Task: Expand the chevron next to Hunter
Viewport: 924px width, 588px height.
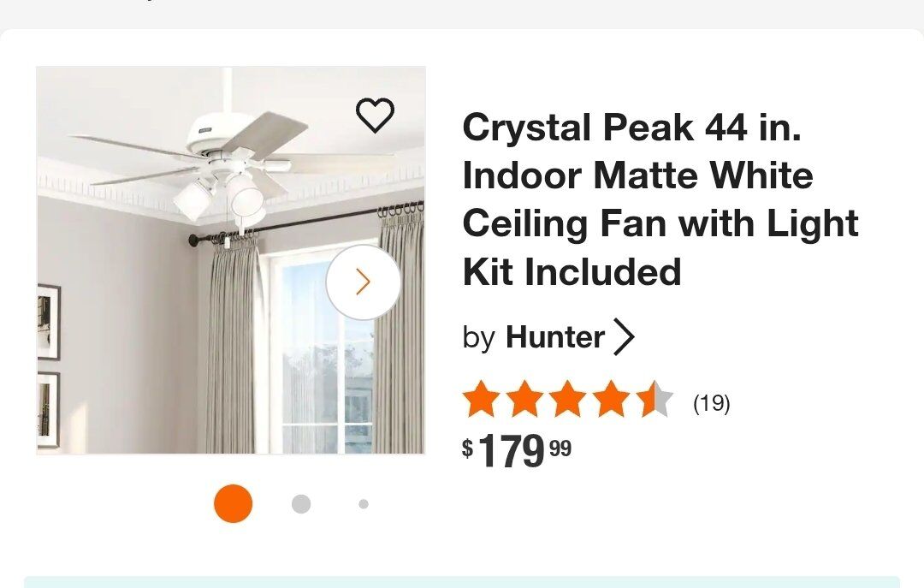Action: click(625, 337)
